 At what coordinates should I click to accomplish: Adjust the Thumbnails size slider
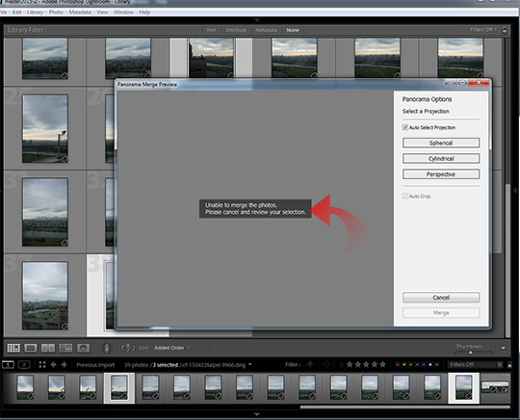tap(470, 353)
